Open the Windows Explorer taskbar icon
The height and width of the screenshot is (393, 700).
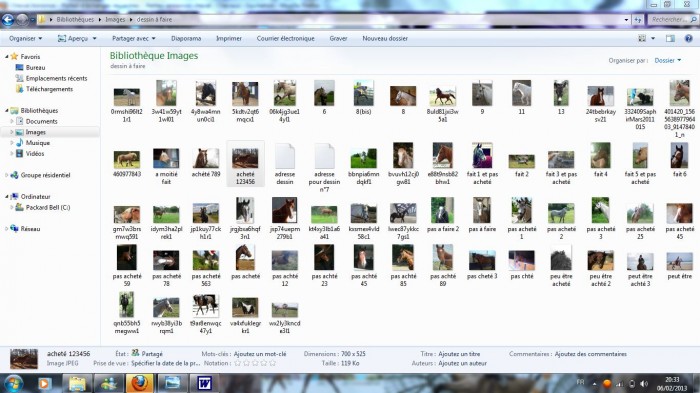coord(77,383)
